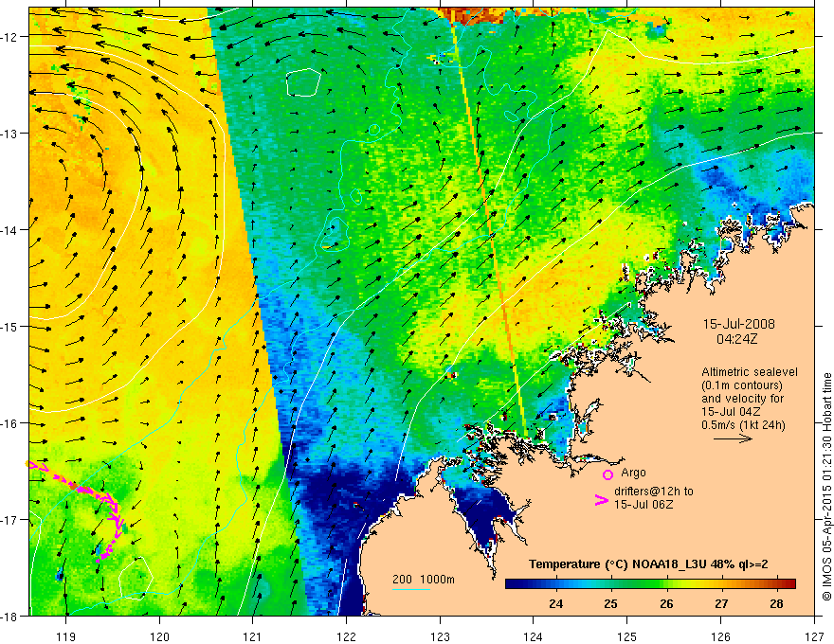This screenshot has width=834, height=644.
Task: Click the longitude label 121
Action: [x=252, y=636]
